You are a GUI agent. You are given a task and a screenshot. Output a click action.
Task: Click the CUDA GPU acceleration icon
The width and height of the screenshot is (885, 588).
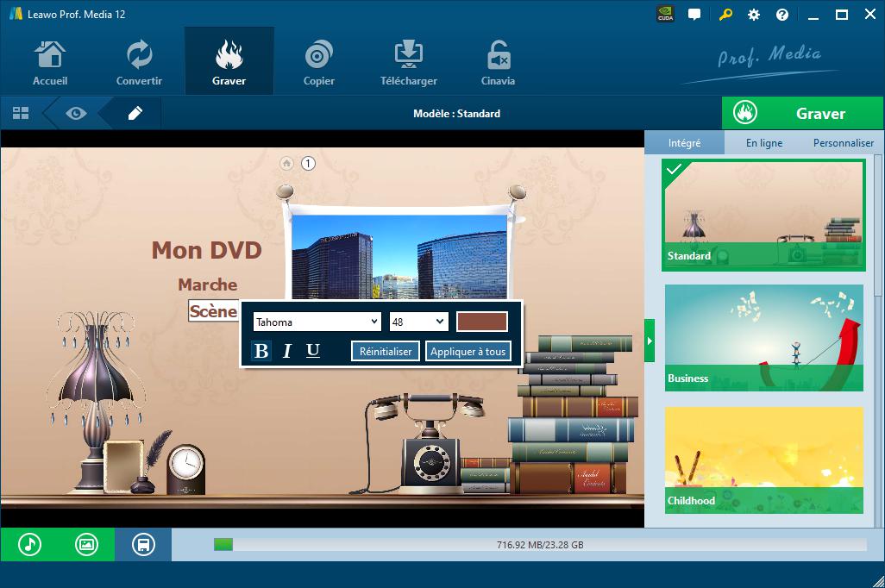point(665,14)
